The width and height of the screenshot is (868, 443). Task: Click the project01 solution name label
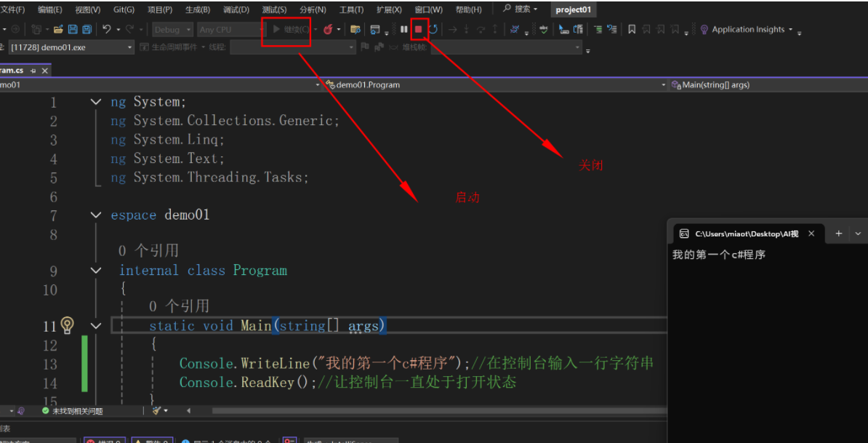(574, 9)
